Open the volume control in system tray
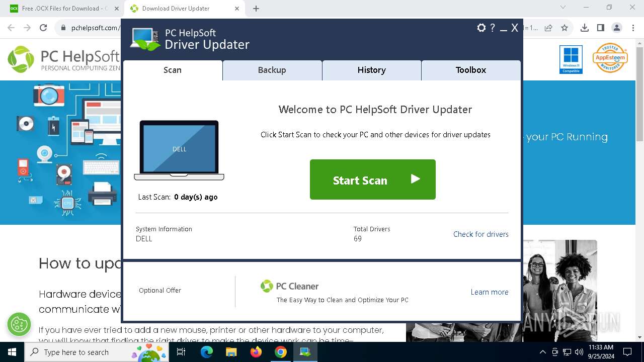This screenshot has height=362, width=644. 579,352
